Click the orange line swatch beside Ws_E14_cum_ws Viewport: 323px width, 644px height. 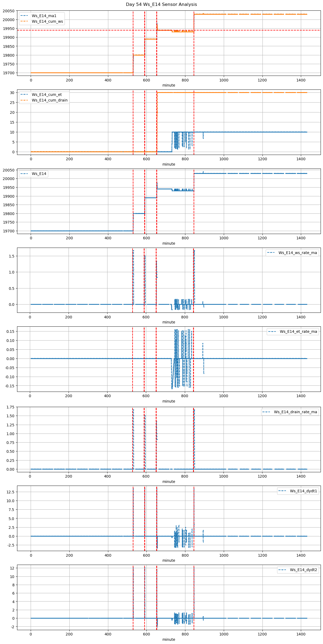tap(24, 21)
